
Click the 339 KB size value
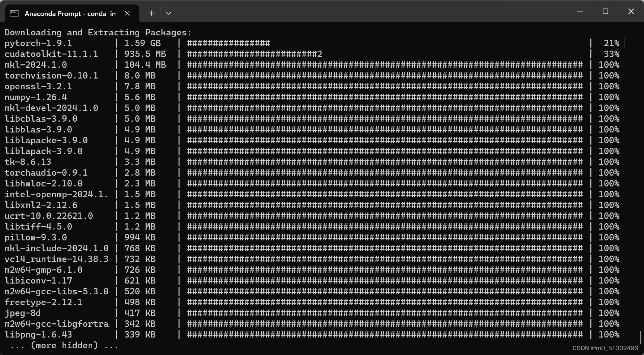[x=140, y=335]
